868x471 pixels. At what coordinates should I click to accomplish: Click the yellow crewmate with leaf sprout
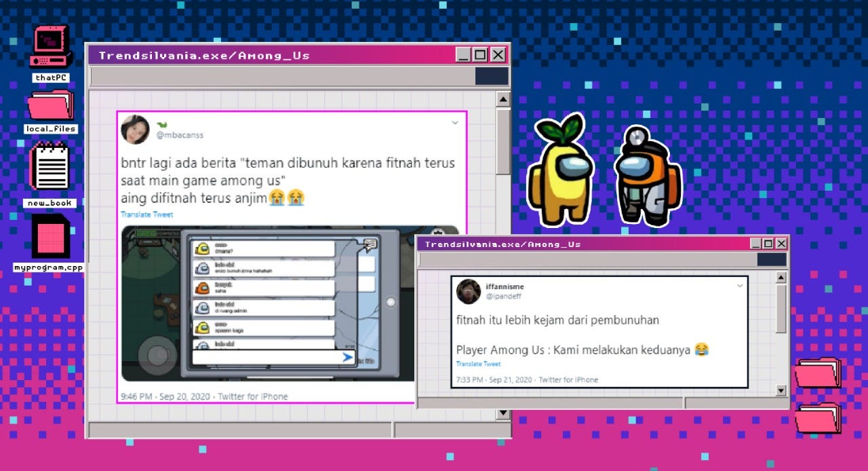(x=560, y=170)
